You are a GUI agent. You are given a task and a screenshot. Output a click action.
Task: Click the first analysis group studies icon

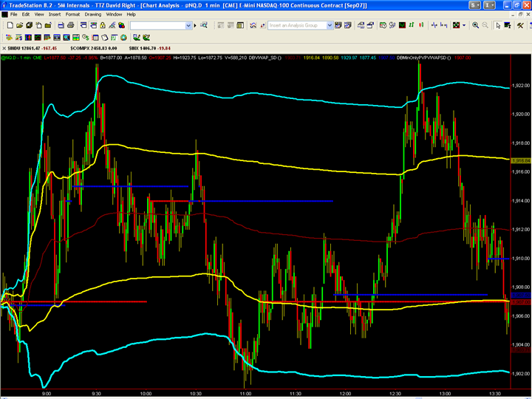338,25
